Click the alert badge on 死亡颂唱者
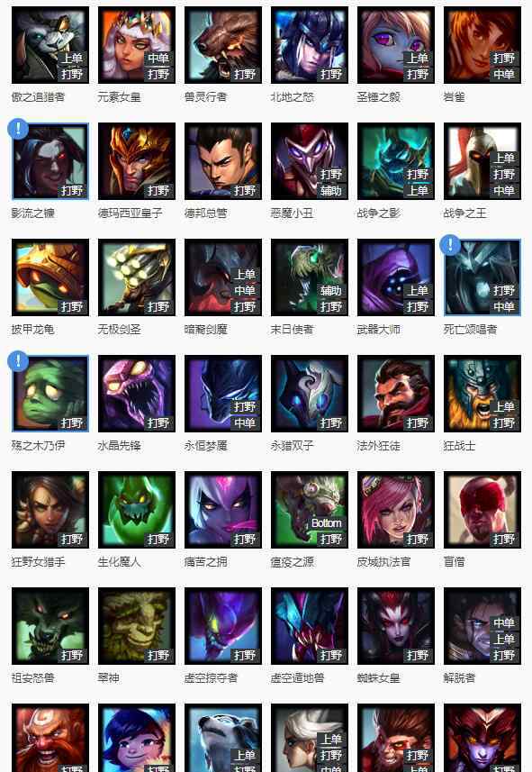This screenshot has height=772, width=532. pos(450,245)
